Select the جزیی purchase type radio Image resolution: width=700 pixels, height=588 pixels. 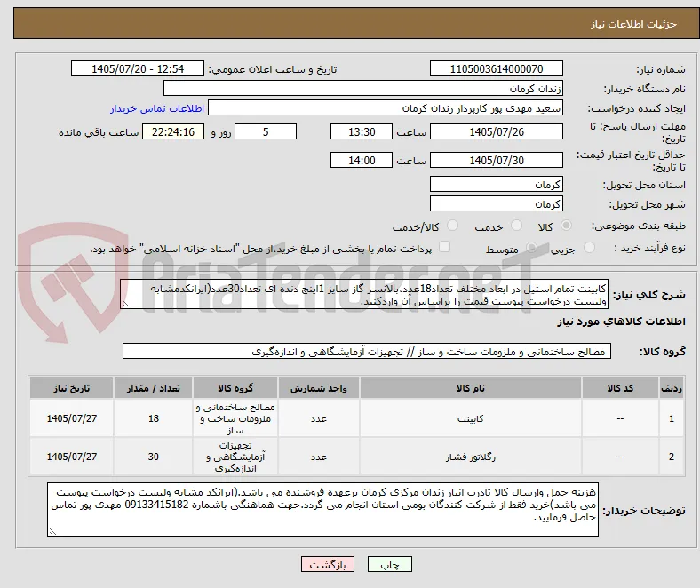589,248
